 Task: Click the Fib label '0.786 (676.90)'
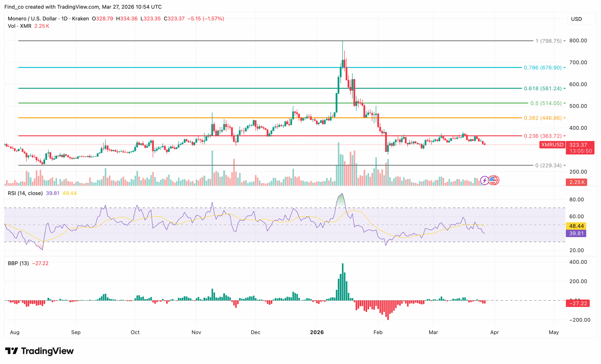click(543, 68)
